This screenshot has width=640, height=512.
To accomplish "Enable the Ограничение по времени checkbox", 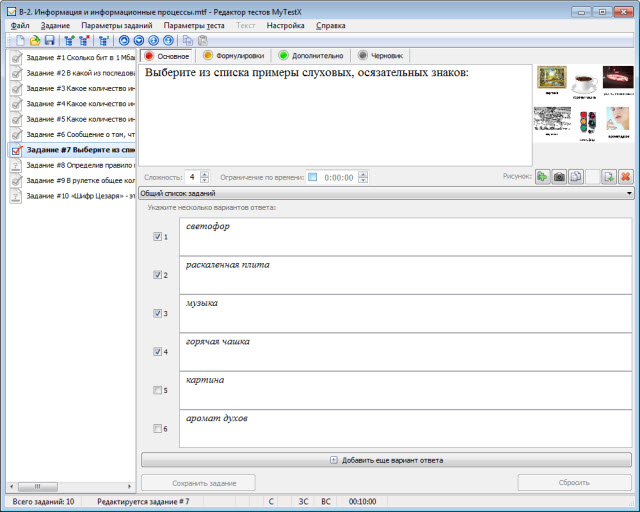I will coord(312,177).
